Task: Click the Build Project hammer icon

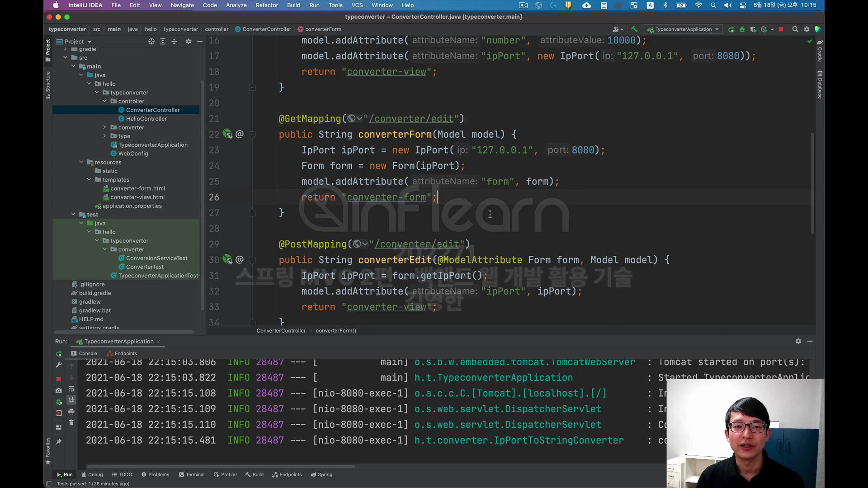Action: click(634, 29)
